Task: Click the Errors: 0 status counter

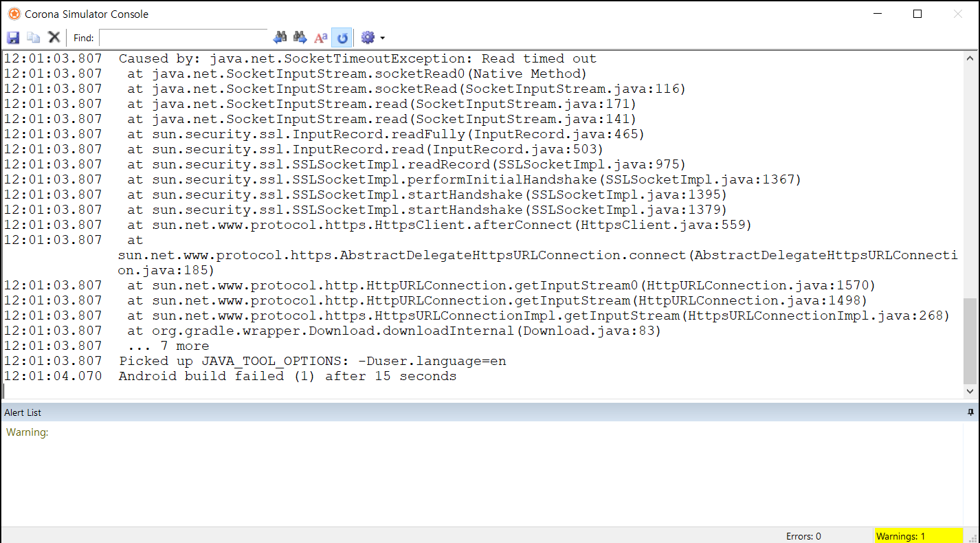Action: (803, 535)
